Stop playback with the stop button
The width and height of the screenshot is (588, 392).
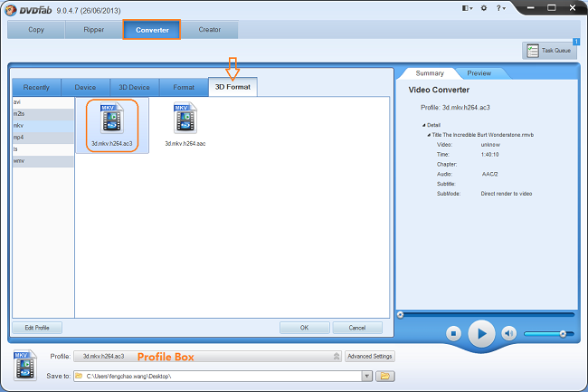453,333
